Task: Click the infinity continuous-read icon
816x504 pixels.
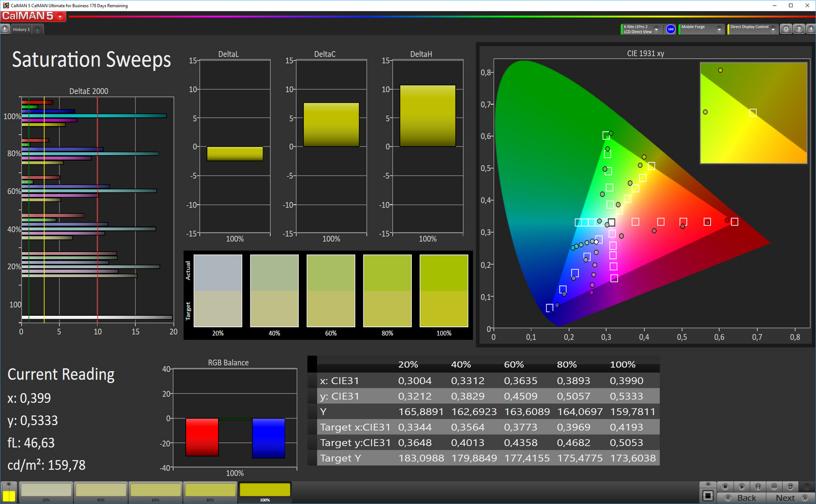Action: pyautogui.click(x=774, y=487)
